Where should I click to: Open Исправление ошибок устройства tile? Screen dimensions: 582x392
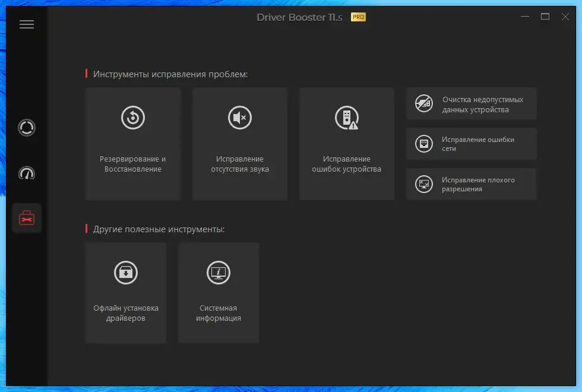pos(347,144)
